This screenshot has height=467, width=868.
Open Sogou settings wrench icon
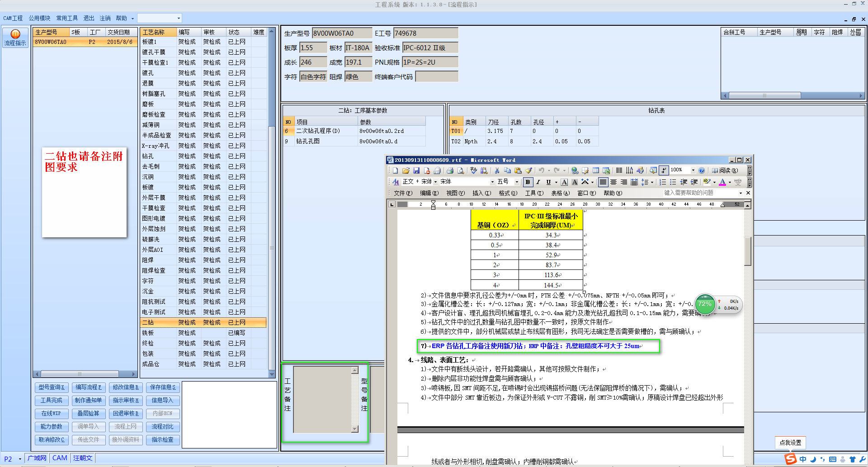[x=863, y=459]
